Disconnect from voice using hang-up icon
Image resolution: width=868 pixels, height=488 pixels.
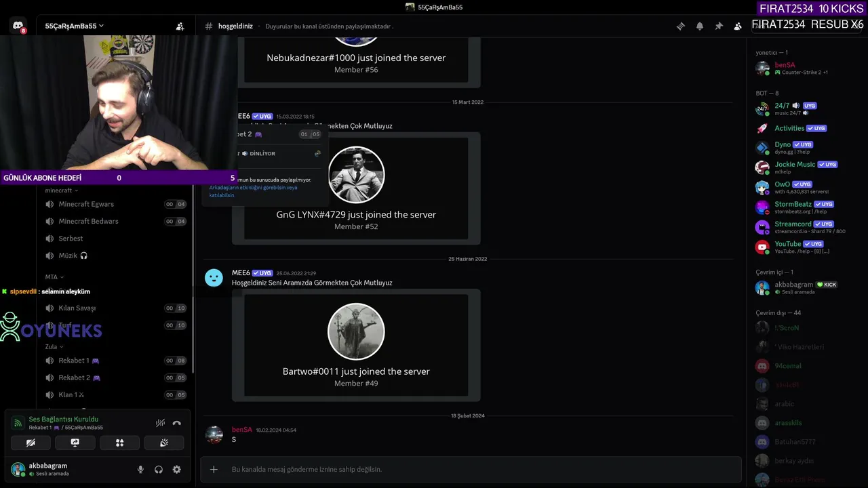point(177,423)
